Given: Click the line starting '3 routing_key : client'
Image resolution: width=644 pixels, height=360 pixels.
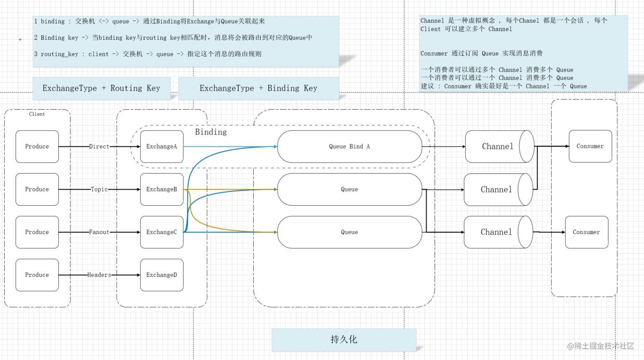Looking at the screenshot, I should point(148,54).
